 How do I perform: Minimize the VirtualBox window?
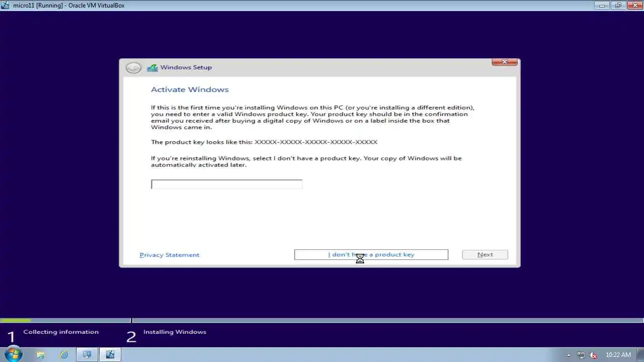602,6
